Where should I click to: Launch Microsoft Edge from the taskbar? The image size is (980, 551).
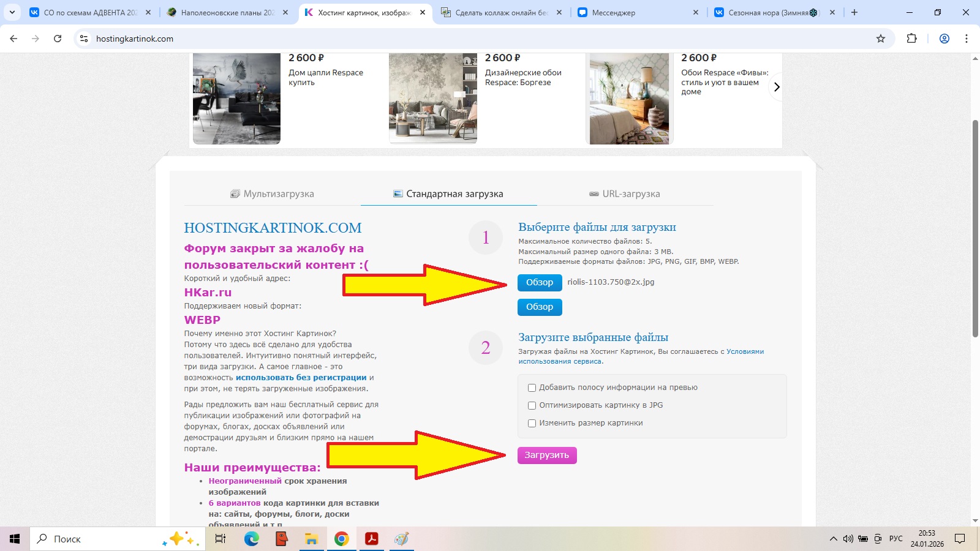[252, 539]
